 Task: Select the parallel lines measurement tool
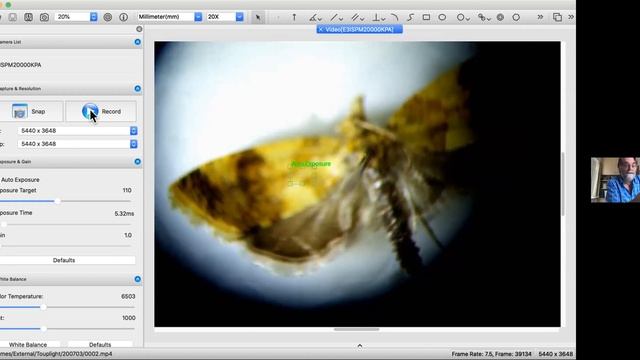(x=355, y=17)
